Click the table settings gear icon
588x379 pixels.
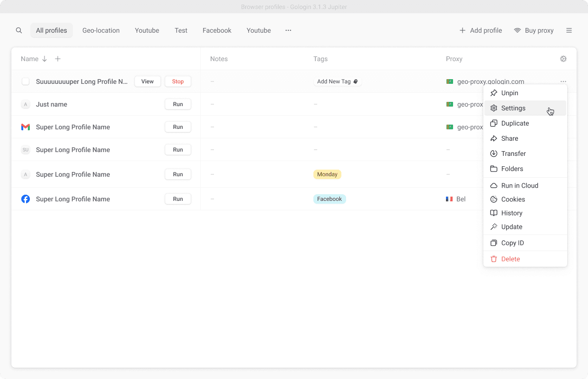563,59
